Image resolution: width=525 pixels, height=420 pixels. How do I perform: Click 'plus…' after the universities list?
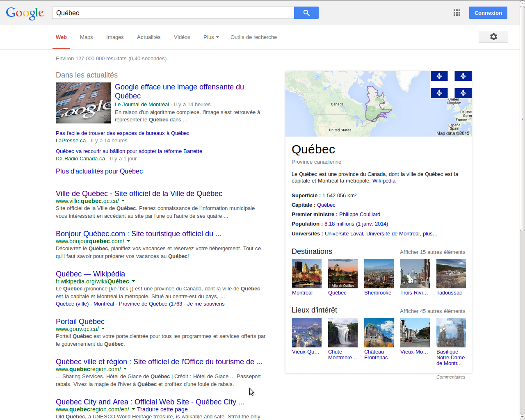coord(430,234)
